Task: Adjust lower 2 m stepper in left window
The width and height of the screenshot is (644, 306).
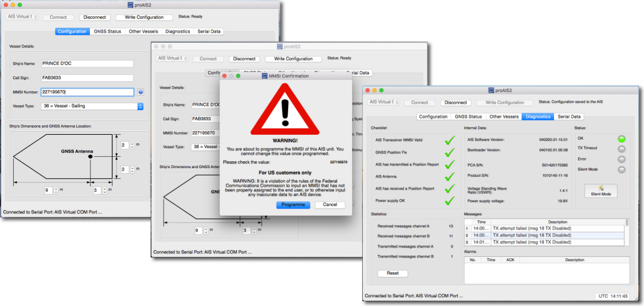Action: (132, 169)
